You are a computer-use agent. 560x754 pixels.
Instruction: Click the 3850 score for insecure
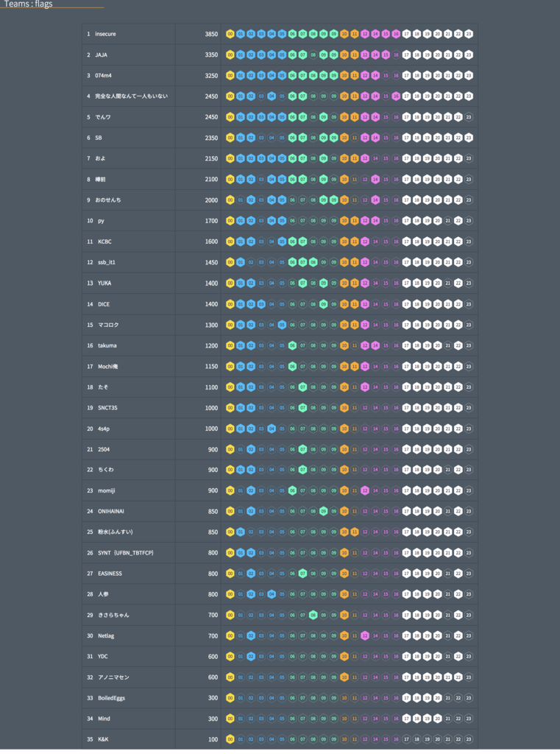click(211, 34)
